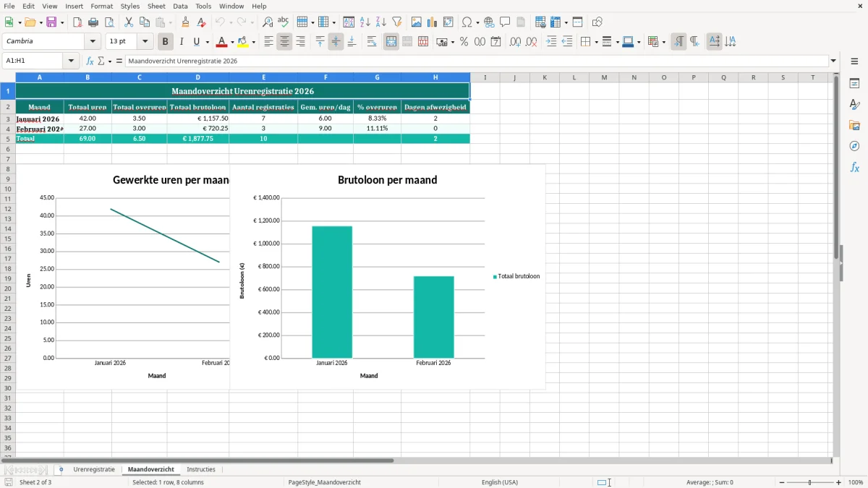The image size is (868, 488).
Task: Open borders dropdown arrow
Action: coord(595,43)
